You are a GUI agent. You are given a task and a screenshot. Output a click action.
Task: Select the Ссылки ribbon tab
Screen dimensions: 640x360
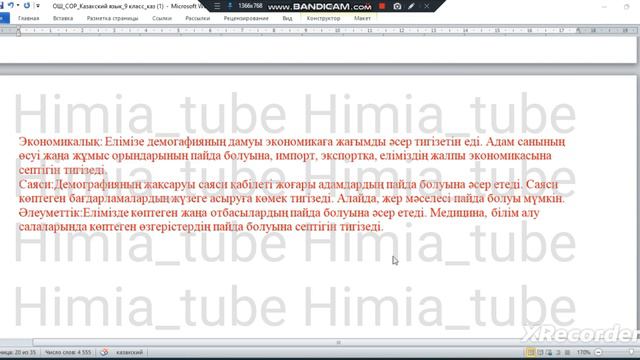(162, 18)
